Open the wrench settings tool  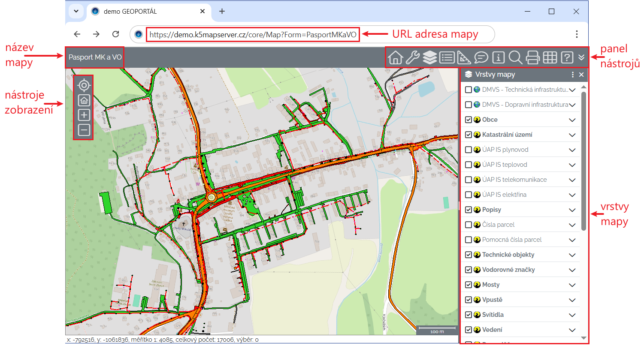(x=412, y=57)
